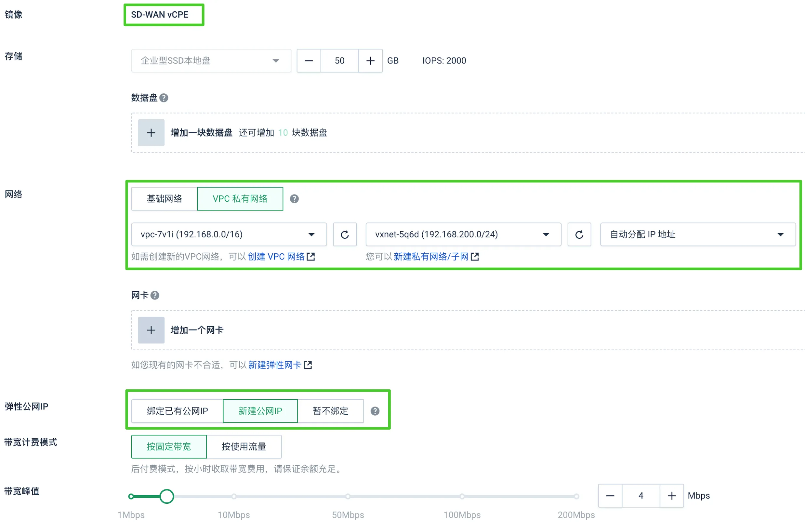The image size is (805, 532).
Task: Open help icon next to 数据盘
Action: [x=164, y=98]
